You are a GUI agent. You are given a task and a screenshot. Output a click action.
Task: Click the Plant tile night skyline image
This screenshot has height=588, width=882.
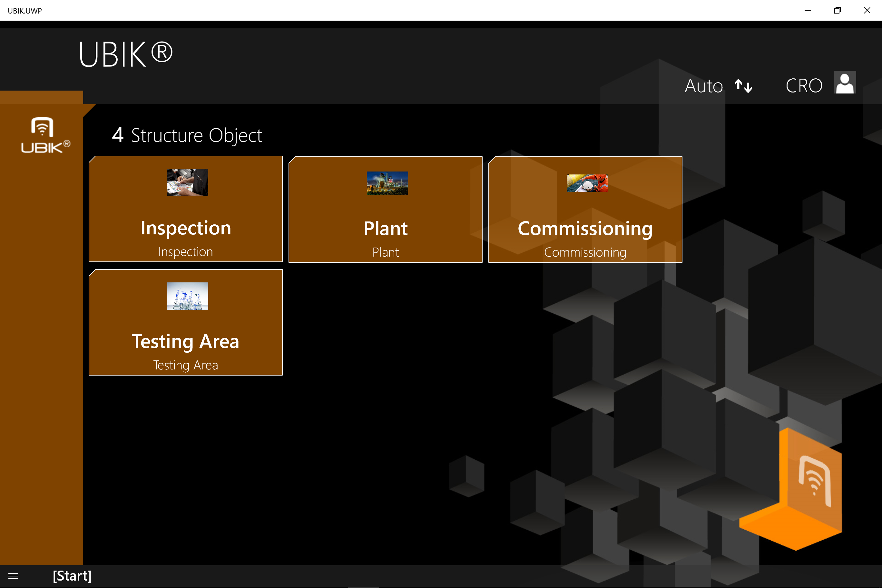pyautogui.click(x=387, y=183)
